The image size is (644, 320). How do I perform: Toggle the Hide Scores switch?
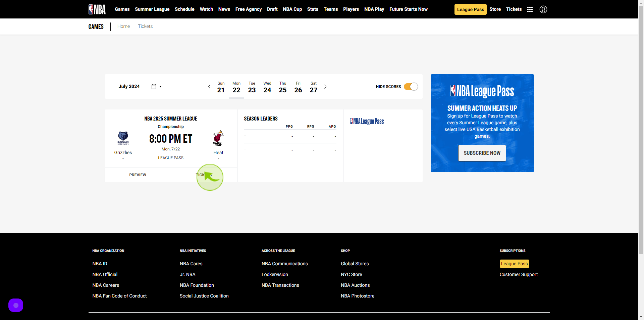(411, 87)
